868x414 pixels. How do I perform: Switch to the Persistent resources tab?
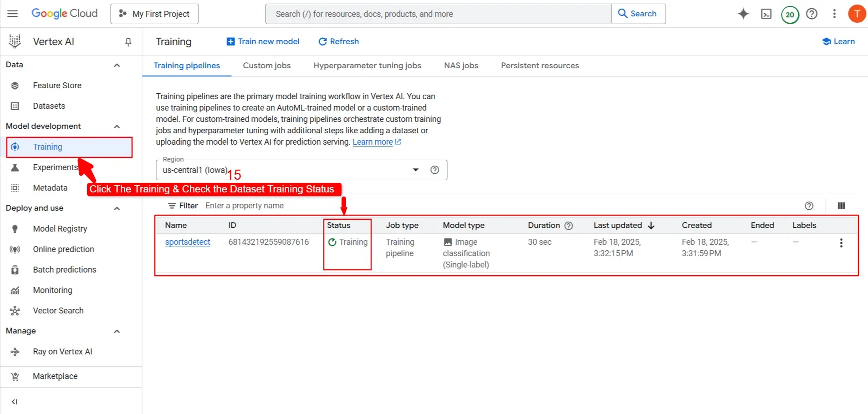(540, 66)
